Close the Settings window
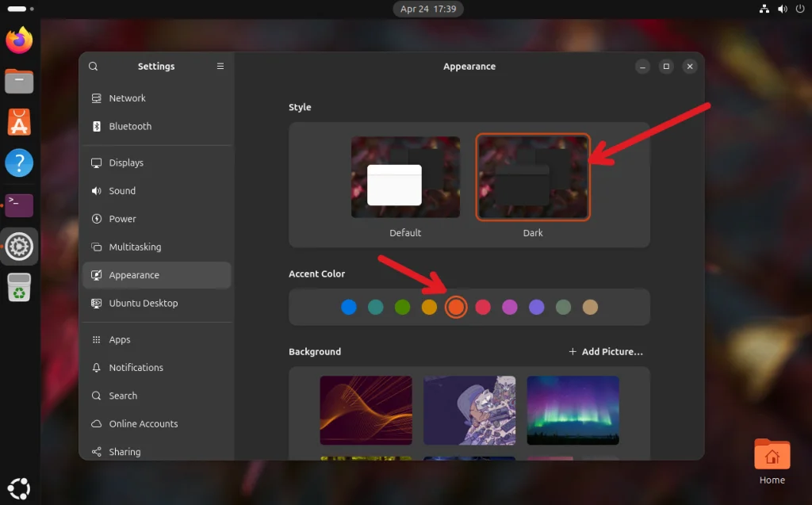 [x=690, y=67]
